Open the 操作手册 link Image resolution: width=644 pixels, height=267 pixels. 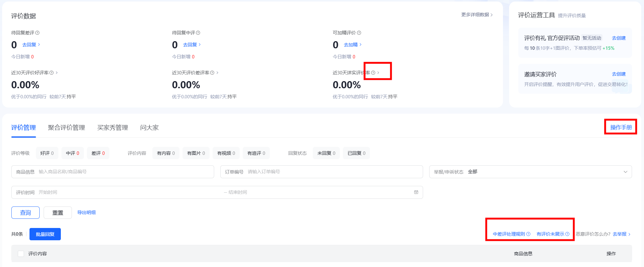[x=621, y=127]
